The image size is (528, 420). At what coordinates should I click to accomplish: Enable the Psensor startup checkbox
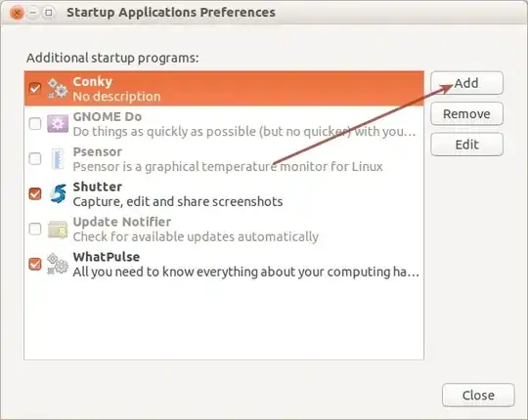tap(35, 158)
